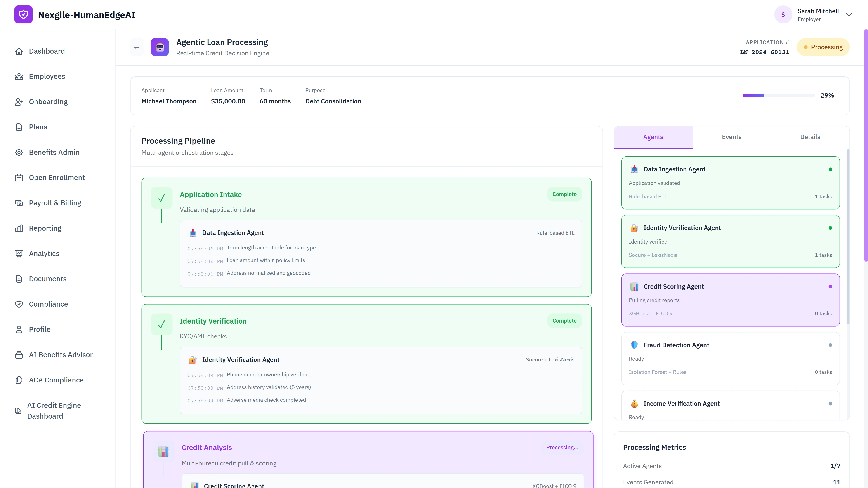Select the Credit Scoring Agent chart icon
Viewport: 868px width, 488px height.
[x=634, y=286]
